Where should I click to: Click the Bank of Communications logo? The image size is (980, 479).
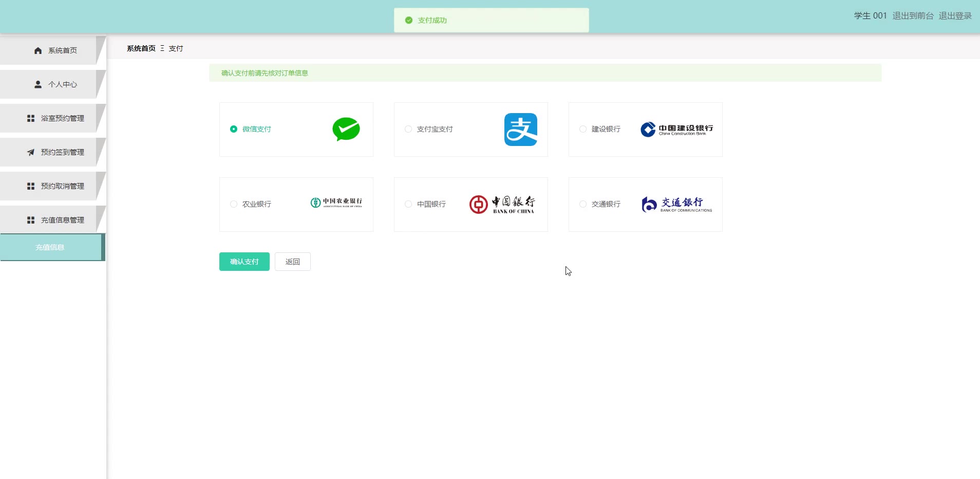point(677,205)
